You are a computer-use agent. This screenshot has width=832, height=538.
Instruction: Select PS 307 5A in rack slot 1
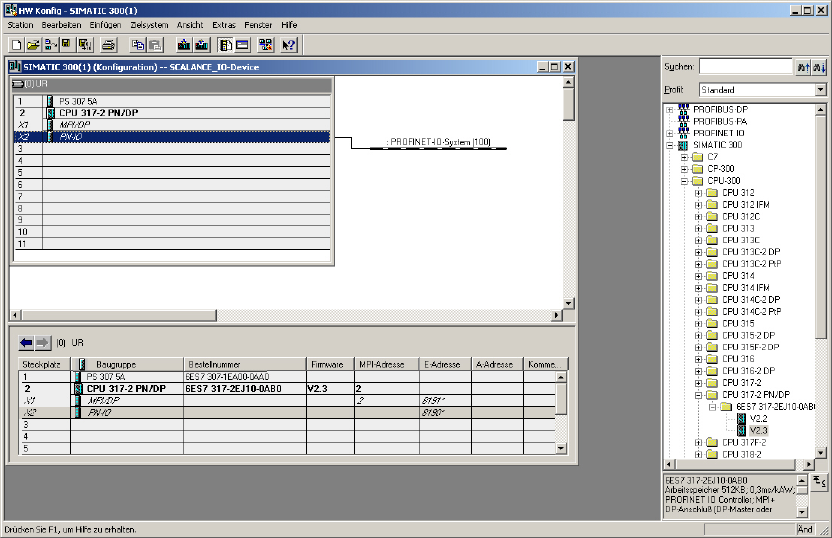pyautogui.click(x=172, y=101)
